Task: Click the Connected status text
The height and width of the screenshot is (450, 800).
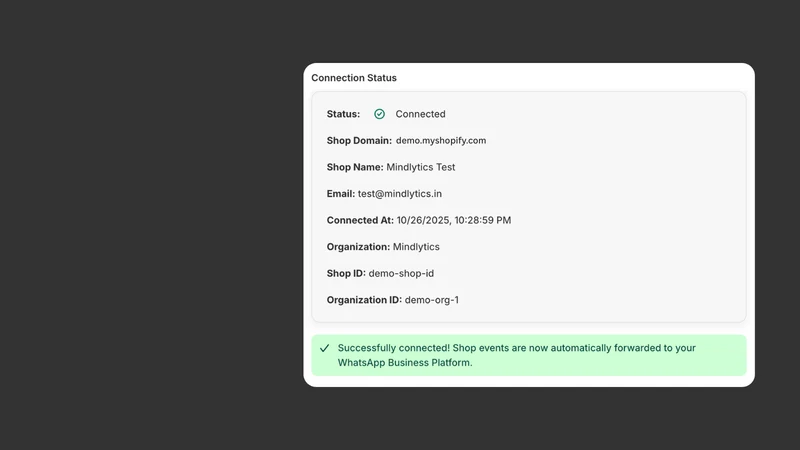Action: click(420, 114)
